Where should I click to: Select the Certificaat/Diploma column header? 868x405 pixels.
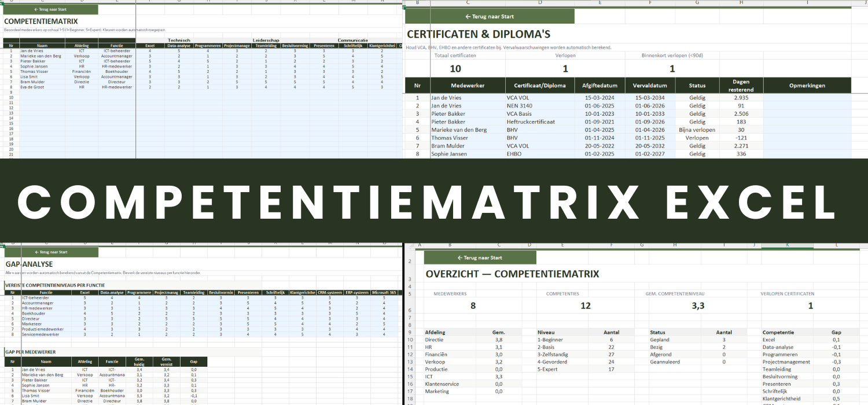click(539, 86)
